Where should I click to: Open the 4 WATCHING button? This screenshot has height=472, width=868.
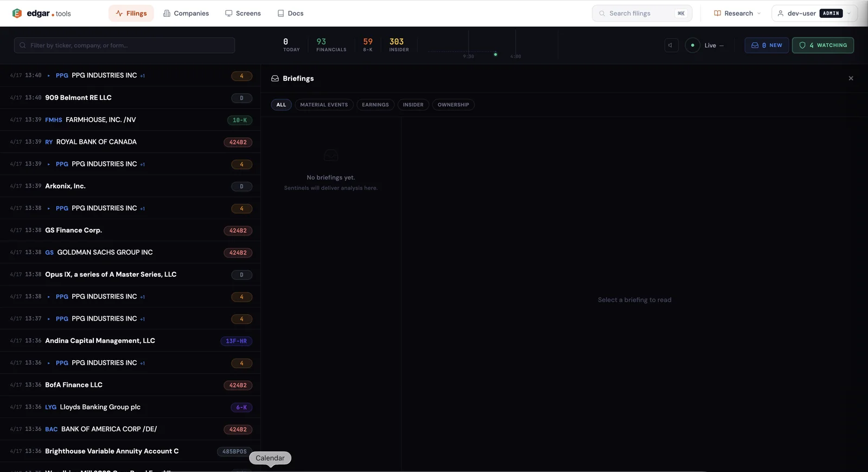click(x=822, y=45)
